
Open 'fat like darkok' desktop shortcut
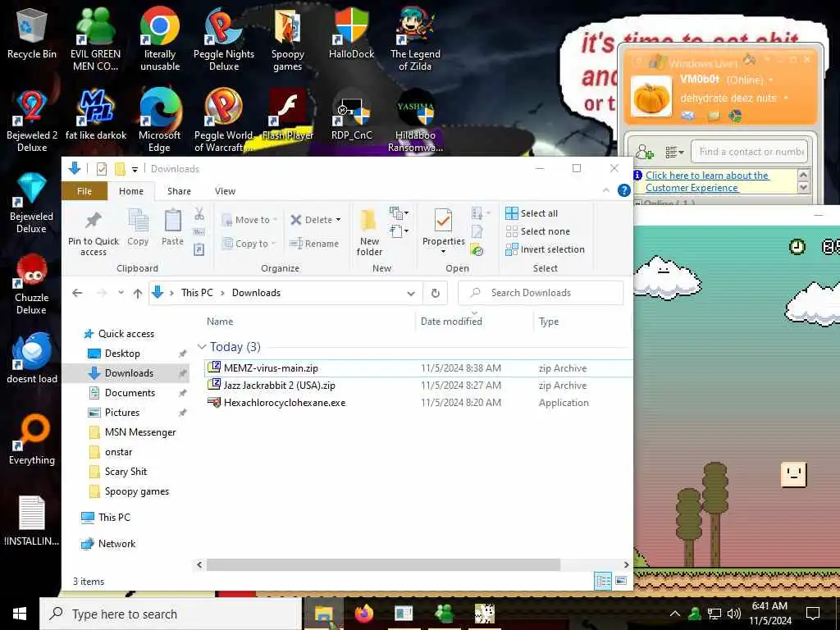point(96,116)
